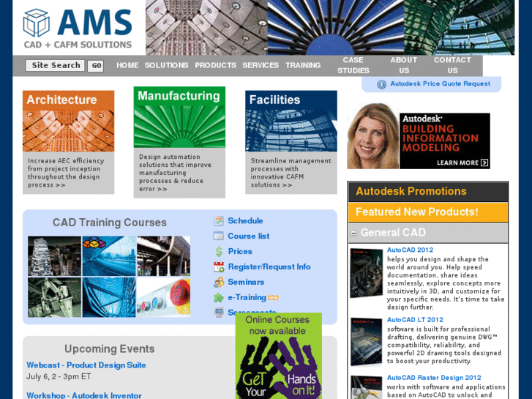Open the e-Training link
This screenshot has height=399, width=532.
247,297
